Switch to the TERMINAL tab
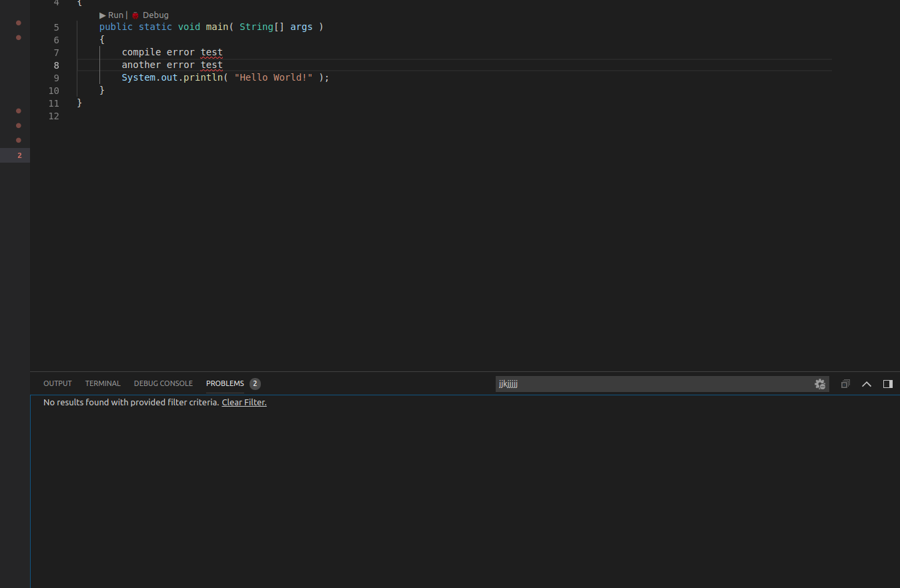The height and width of the screenshot is (588, 900). click(x=102, y=383)
